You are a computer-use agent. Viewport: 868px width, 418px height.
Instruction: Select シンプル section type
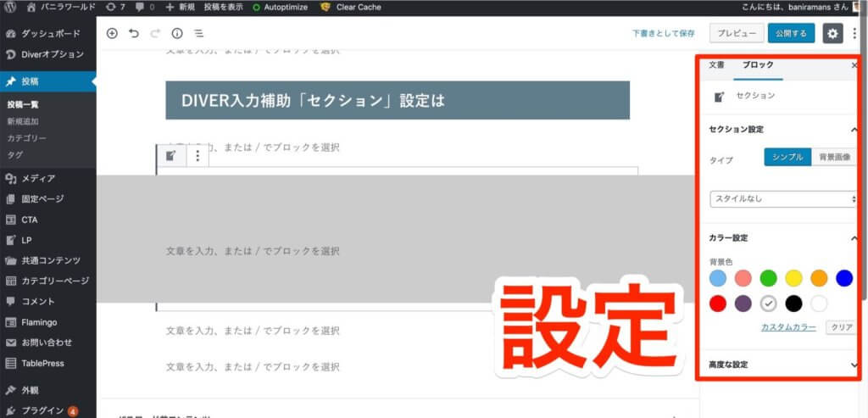pos(787,157)
